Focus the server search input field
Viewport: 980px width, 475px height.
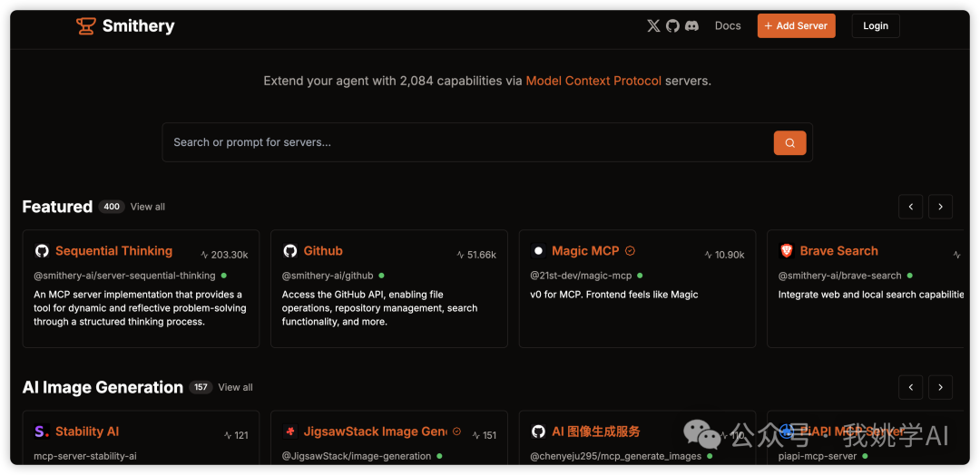point(467,142)
